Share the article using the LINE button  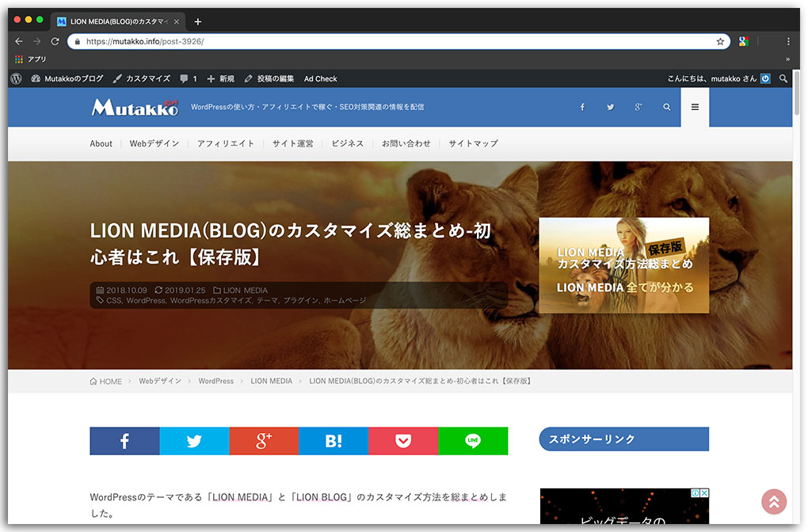click(x=473, y=441)
